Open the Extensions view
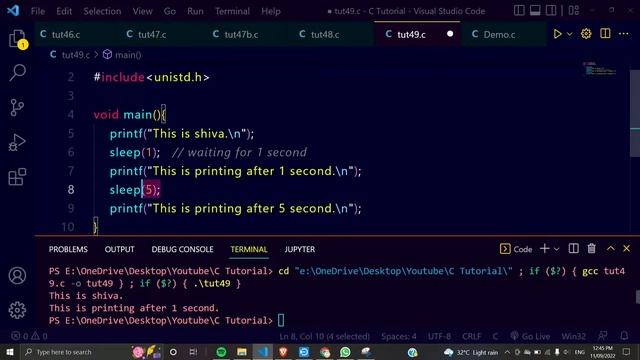640x360 pixels. click(x=17, y=177)
